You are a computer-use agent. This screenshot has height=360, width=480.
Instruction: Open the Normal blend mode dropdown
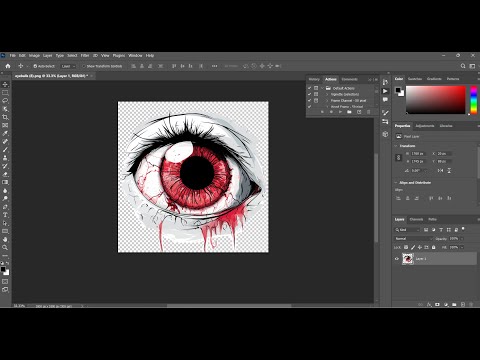coord(413,239)
